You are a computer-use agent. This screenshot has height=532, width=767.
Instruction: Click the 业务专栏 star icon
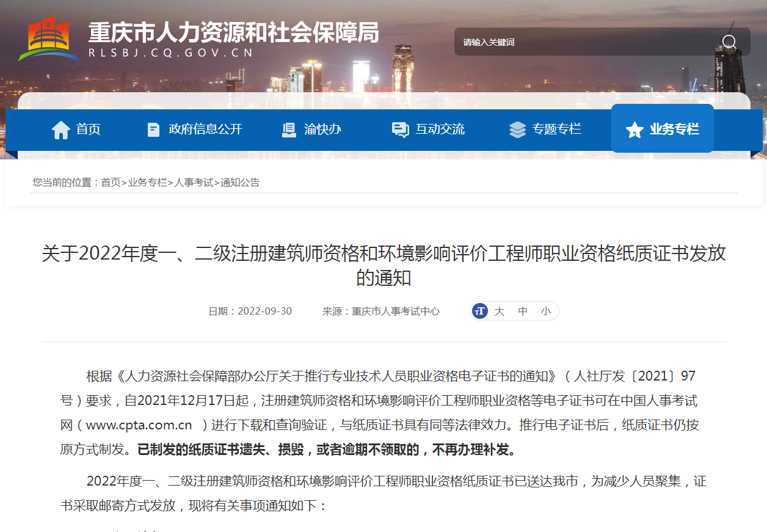click(634, 129)
